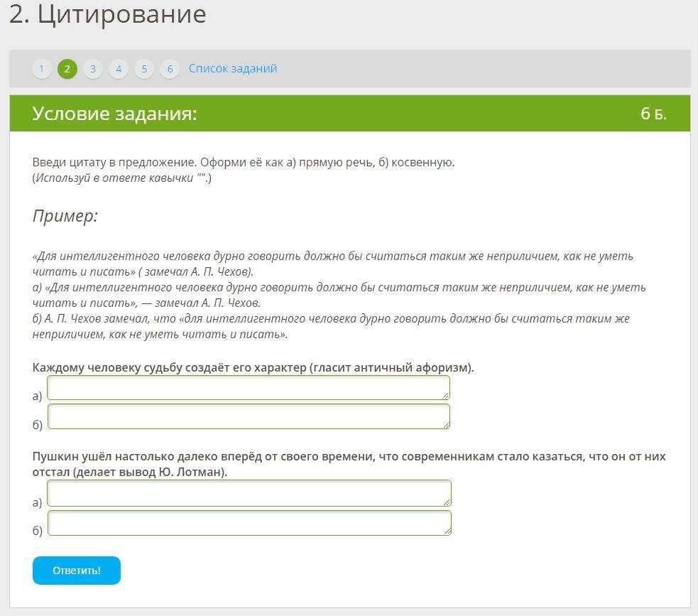This screenshot has height=616, width=698.
Task: Click hint 'Используй в ответе кавычки'
Action: (122, 178)
